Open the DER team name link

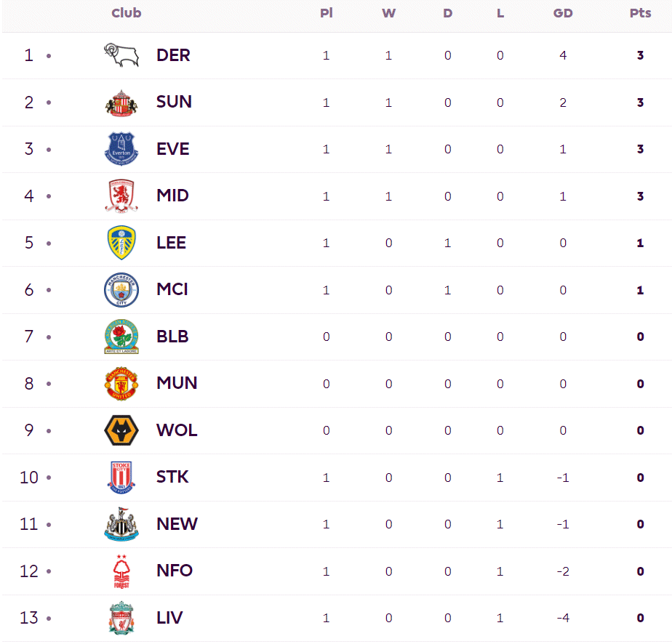[173, 55]
